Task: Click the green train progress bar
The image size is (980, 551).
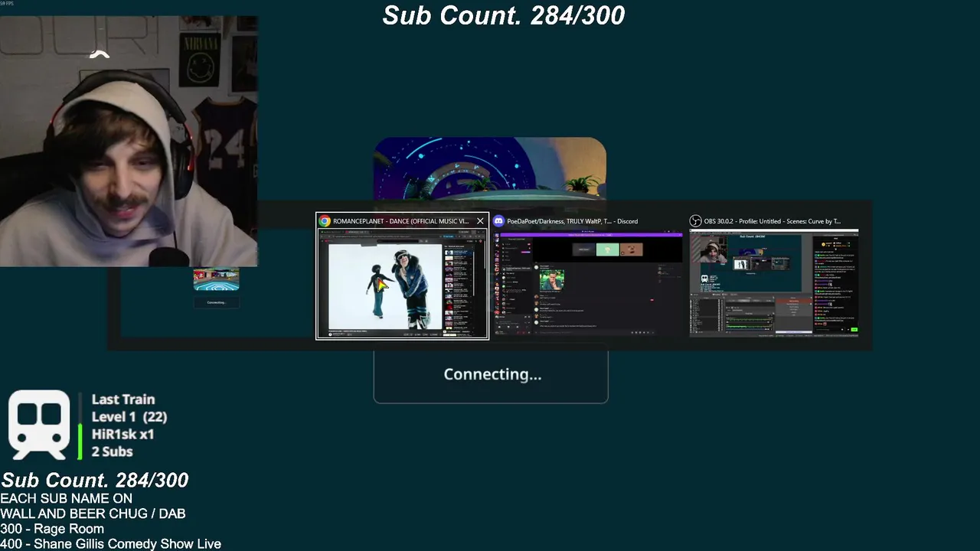Action: click(80, 442)
